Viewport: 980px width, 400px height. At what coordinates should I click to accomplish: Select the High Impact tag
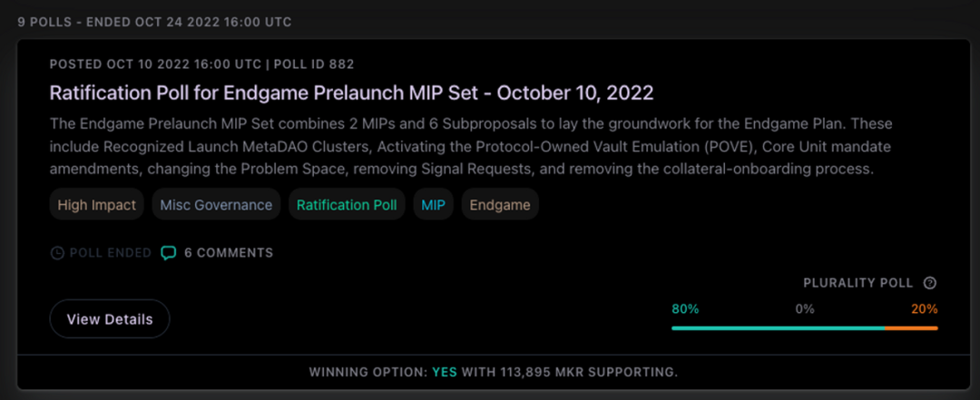pos(96,205)
